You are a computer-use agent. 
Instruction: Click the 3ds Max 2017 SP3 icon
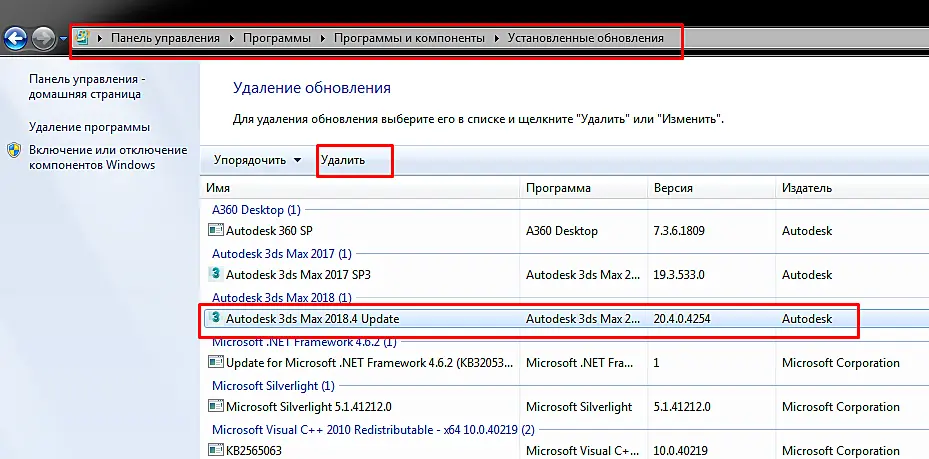(216, 274)
